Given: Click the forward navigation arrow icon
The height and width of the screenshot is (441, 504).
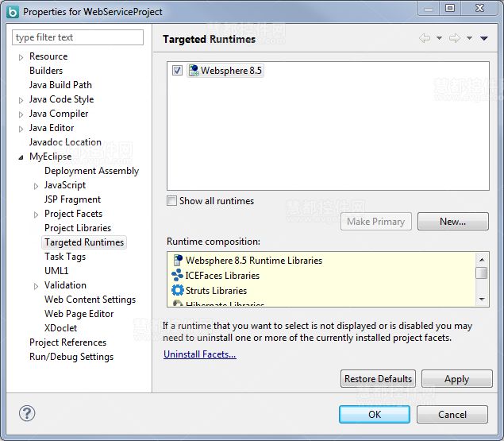Looking at the screenshot, I should (x=455, y=38).
